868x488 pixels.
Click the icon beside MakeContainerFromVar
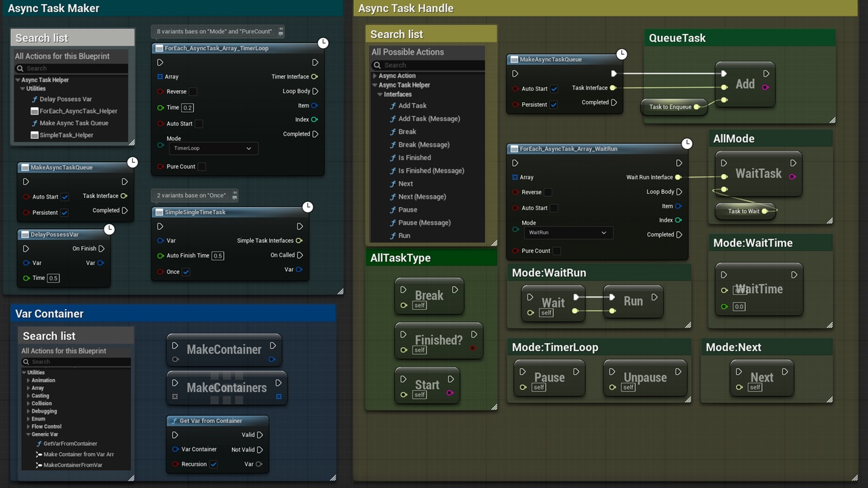[39, 466]
